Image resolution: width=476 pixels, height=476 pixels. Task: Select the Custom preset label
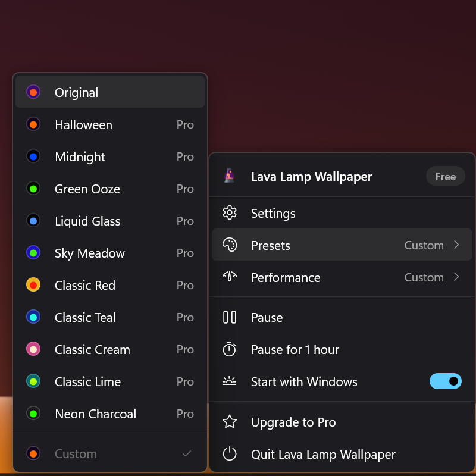(x=76, y=454)
